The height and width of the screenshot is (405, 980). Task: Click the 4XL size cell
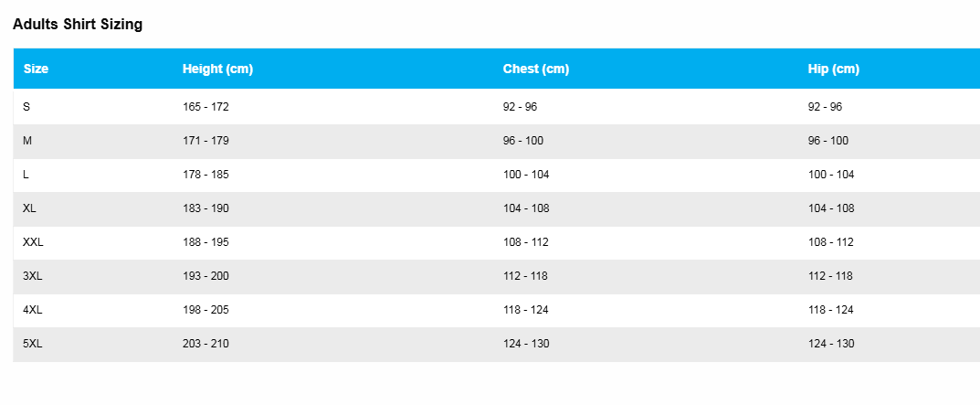[x=33, y=310]
